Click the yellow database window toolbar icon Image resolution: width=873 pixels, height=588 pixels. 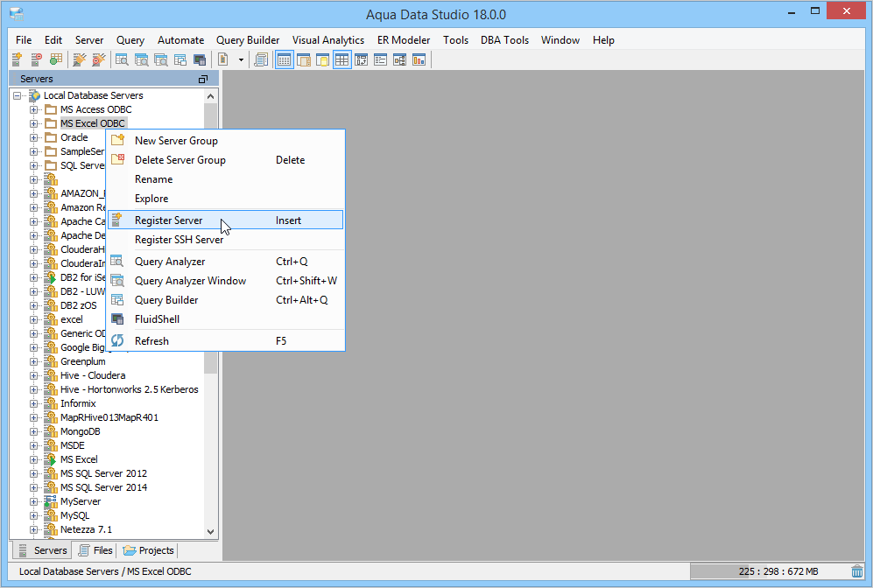(x=323, y=59)
